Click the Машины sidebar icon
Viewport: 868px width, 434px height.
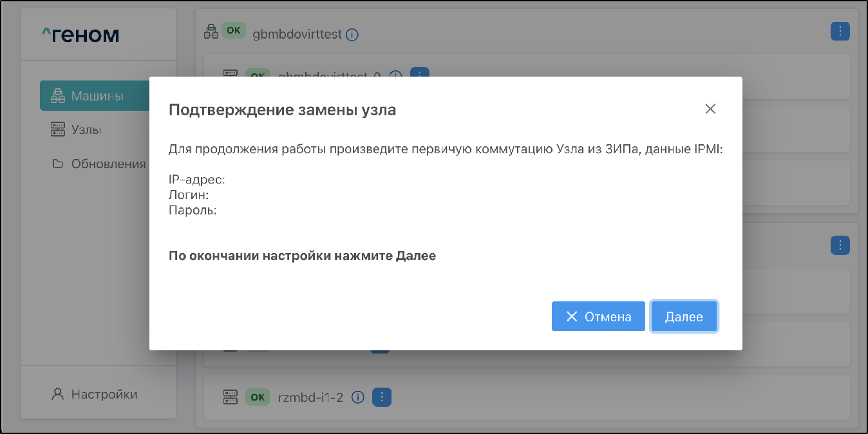click(x=59, y=96)
